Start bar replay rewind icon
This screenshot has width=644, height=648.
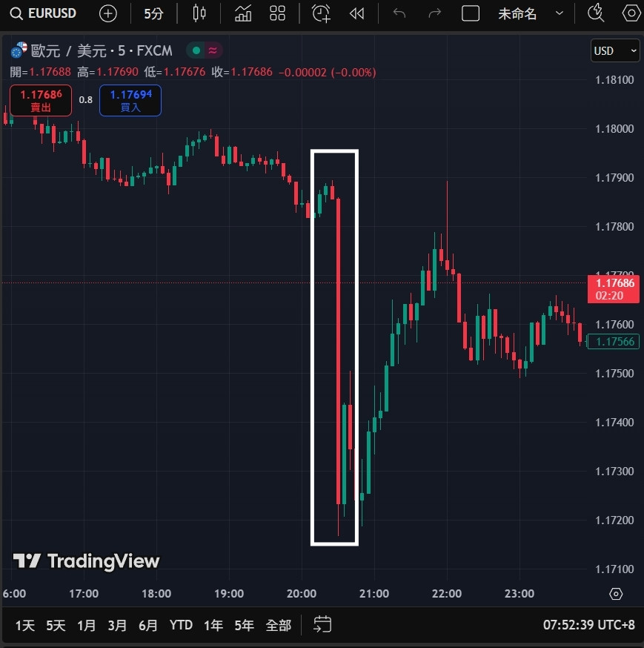pyautogui.click(x=356, y=13)
